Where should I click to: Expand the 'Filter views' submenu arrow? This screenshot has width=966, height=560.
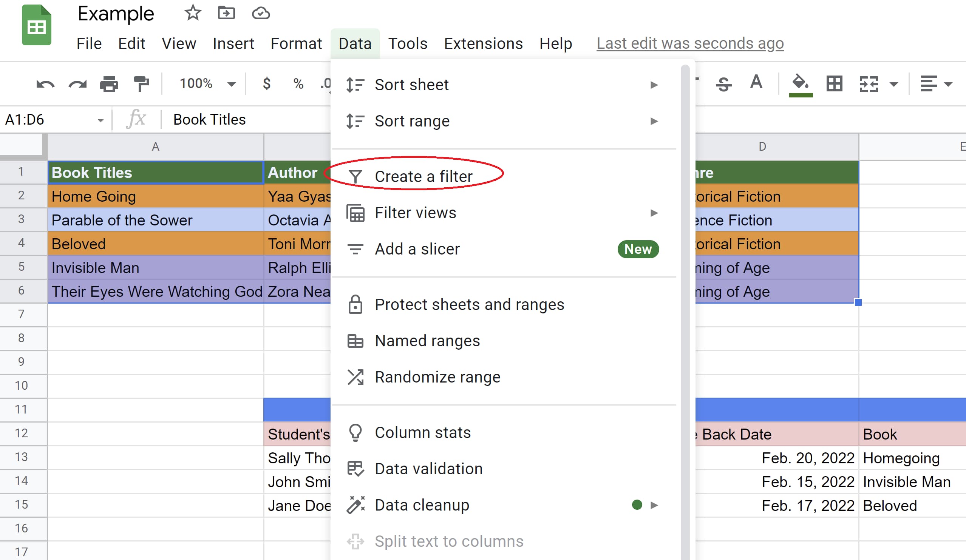click(654, 213)
